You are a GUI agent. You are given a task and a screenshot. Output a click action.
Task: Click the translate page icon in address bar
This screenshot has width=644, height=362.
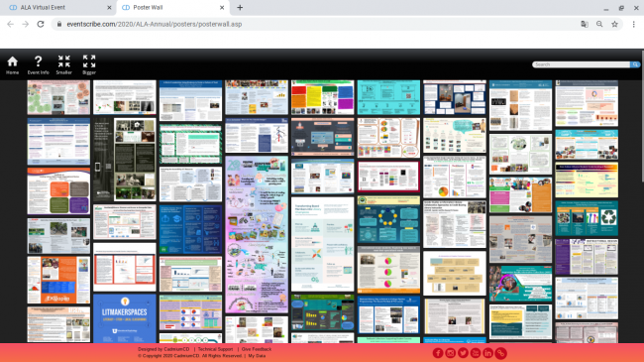(x=585, y=24)
